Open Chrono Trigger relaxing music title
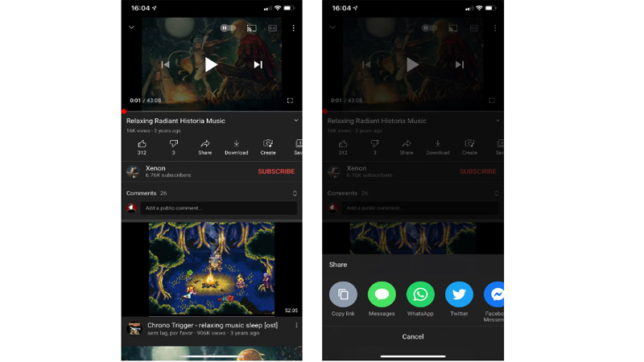 213,325
